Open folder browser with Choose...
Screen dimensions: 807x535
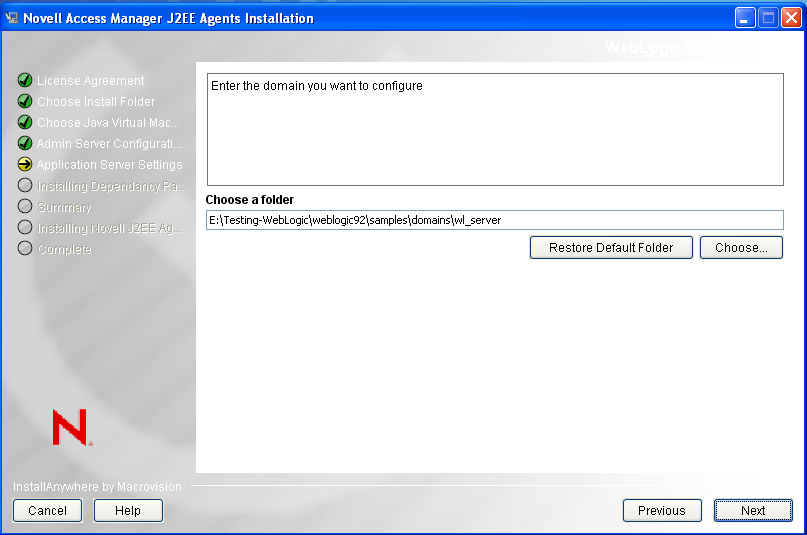tap(741, 247)
